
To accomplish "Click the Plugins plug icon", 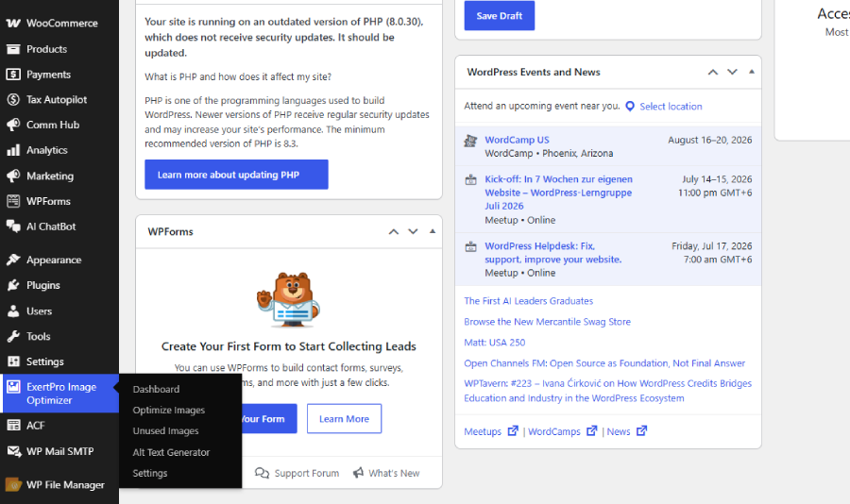I will pos(13,286).
